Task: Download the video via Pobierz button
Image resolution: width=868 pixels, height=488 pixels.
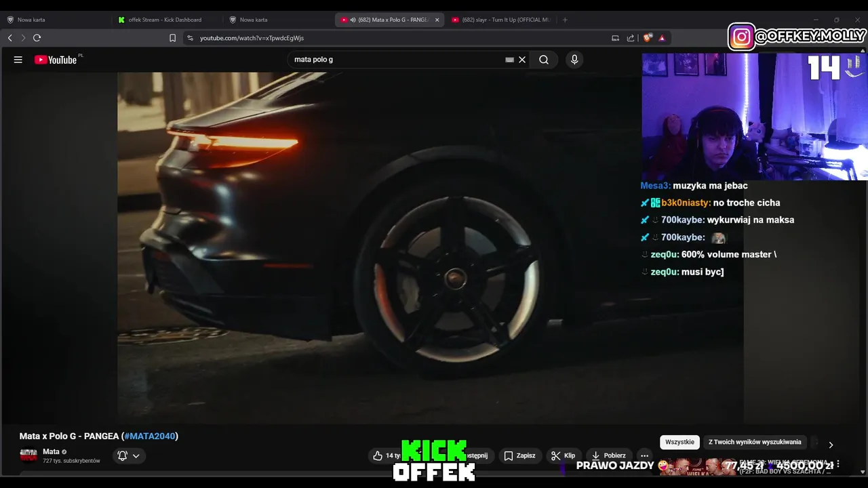Action: point(608,455)
